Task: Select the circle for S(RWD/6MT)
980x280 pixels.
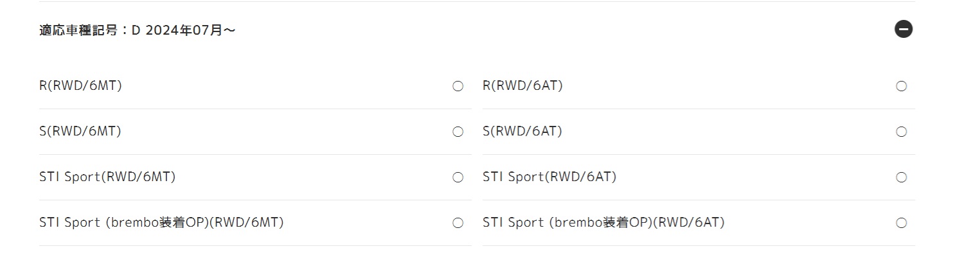Action: 458,132
